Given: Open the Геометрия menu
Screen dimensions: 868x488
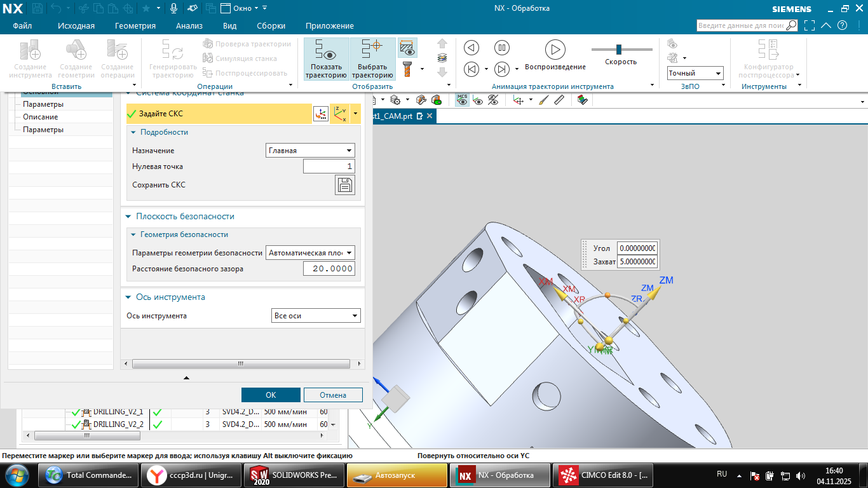Looking at the screenshot, I should coord(135,26).
